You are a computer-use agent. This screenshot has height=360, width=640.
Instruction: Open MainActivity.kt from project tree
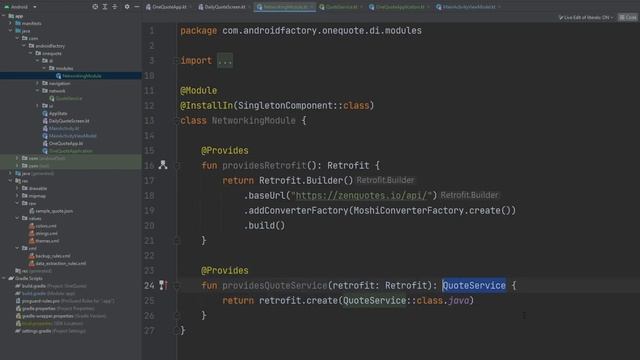tap(64, 128)
